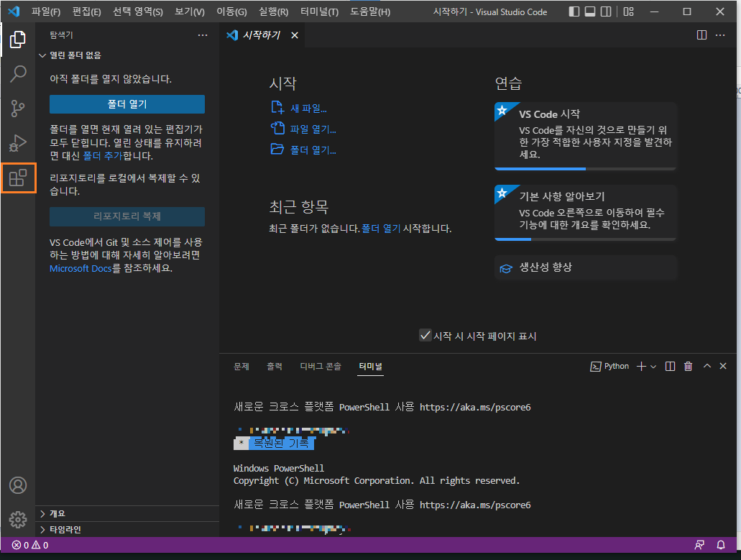This screenshot has width=741, height=560.
Task: Open the terminal launch profile dropdown arrow
Action: (653, 367)
